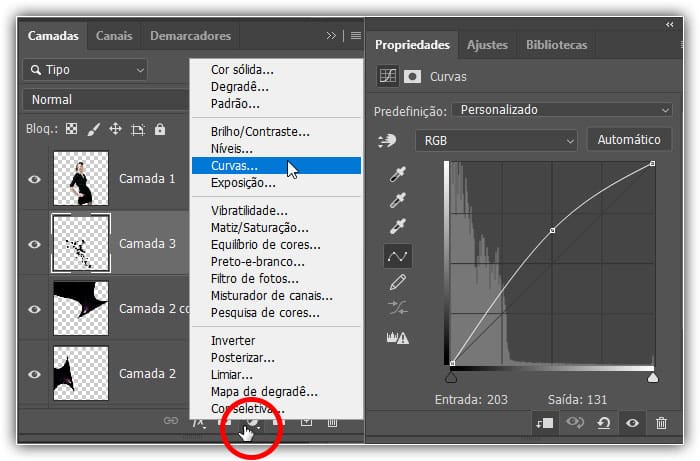Clip adjustment to layer below icon
This screenshot has height=461, width=700.
point(545,423)
